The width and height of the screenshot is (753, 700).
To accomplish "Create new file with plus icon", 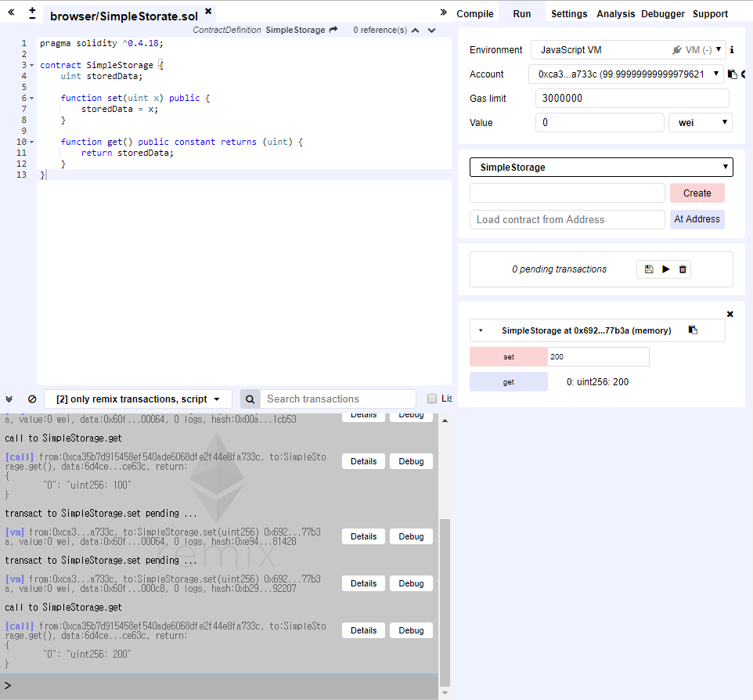I will tap(32, 13).
